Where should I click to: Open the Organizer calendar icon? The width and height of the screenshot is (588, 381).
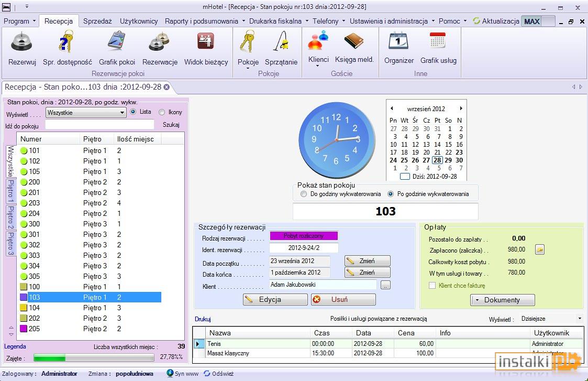(398, 40)
